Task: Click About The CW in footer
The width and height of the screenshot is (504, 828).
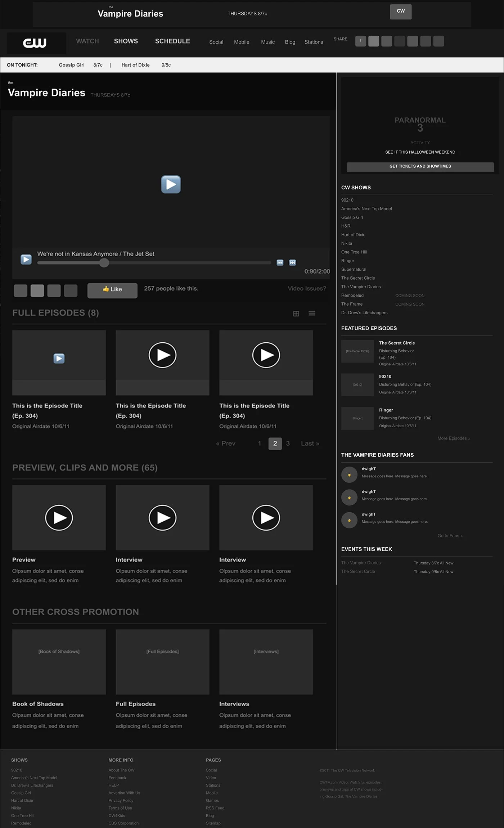Action: [x=121, y=770]
